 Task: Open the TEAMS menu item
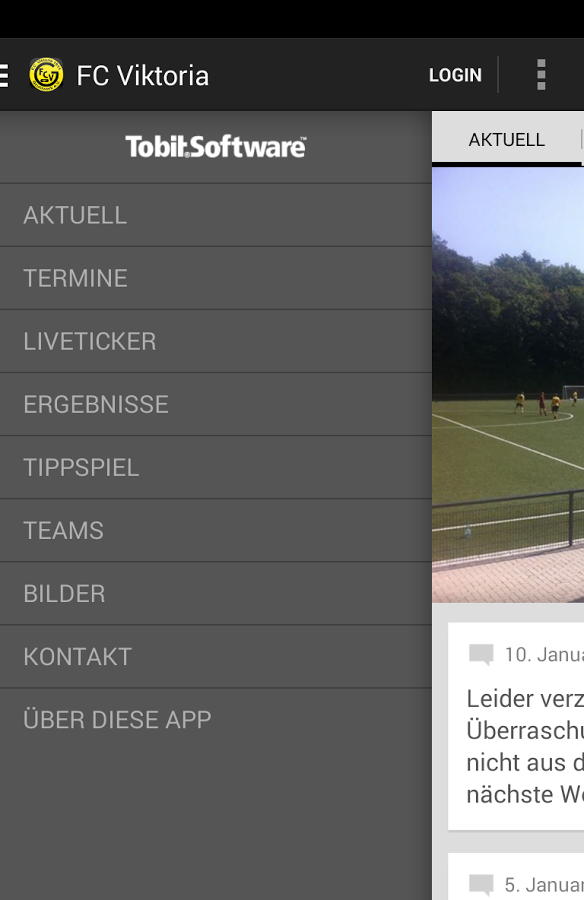[216, 531]
